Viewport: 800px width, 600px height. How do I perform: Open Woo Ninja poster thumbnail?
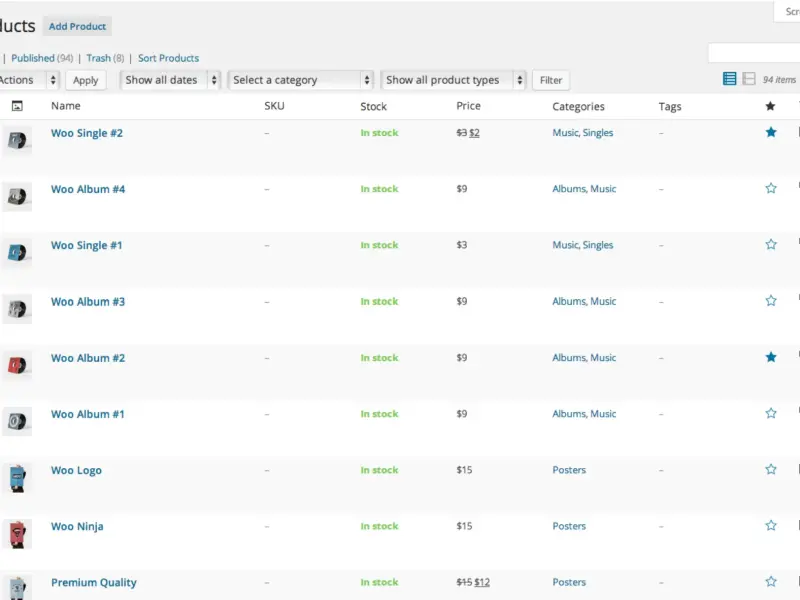coord(17,534)
